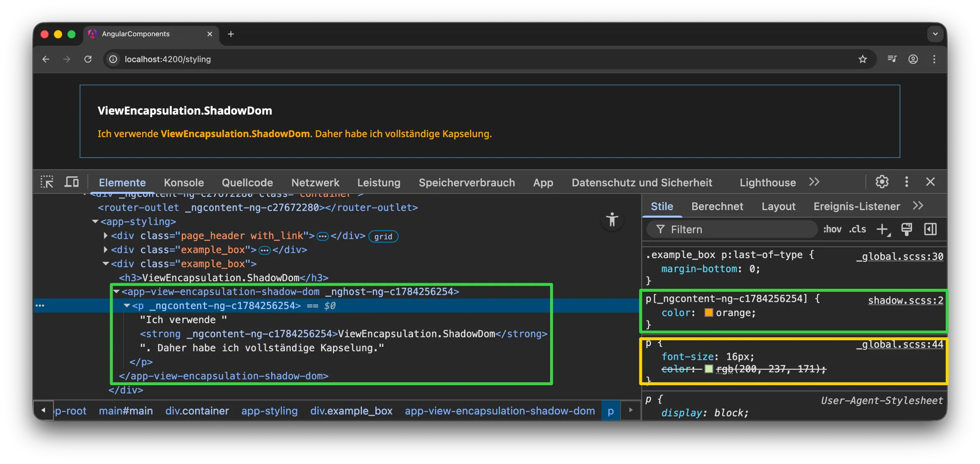Click the new style rule plus icon

(x=882, y=229)
